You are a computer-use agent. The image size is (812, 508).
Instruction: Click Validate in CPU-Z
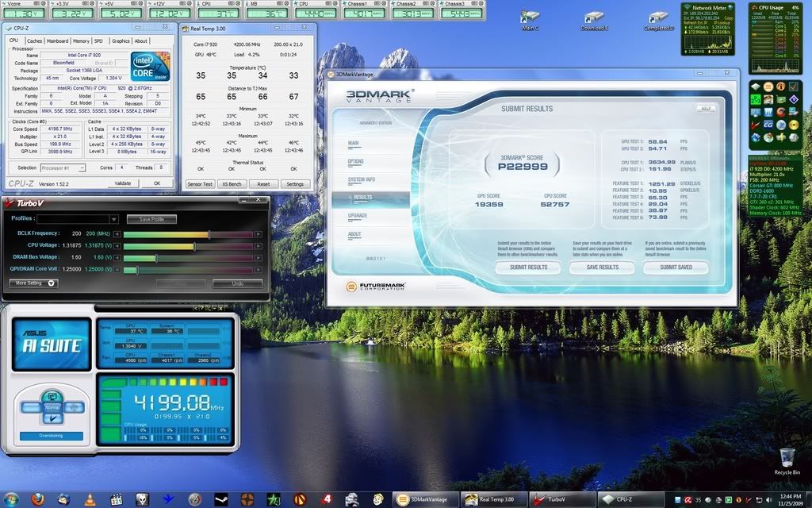tap(123, 183)
